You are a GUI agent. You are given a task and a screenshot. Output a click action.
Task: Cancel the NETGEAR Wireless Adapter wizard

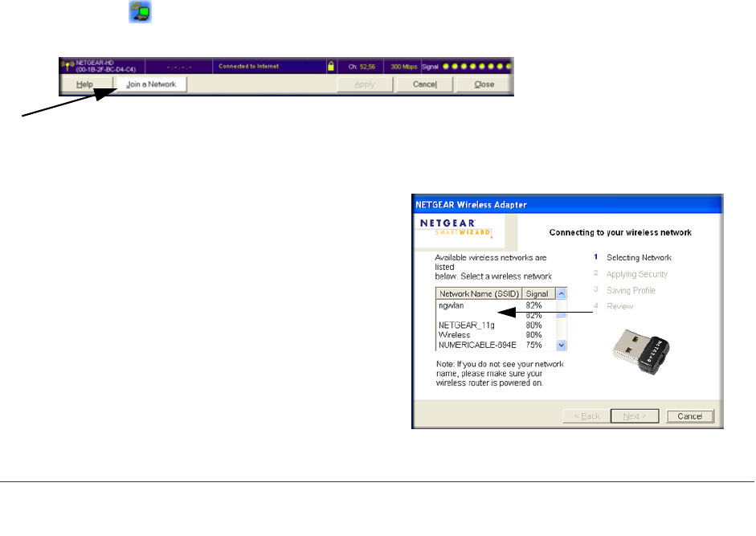click(x=690, y=416)
